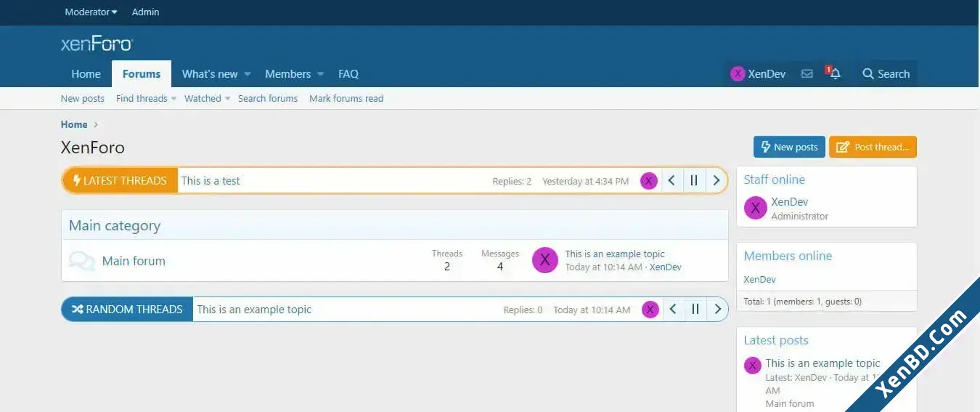The height and width of the screenshot is (412, 980).
Task: Go to previous thread in Latest Threads ticker
Action: (672, 181)
